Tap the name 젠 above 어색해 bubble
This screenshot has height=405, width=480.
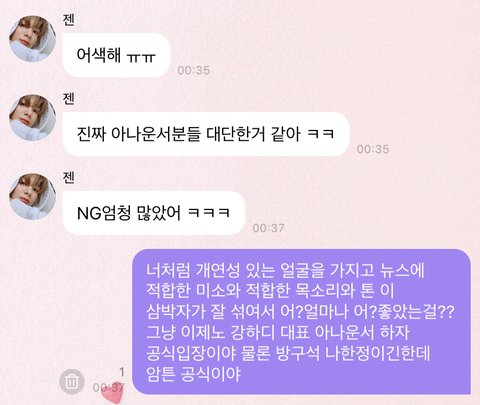68,19
